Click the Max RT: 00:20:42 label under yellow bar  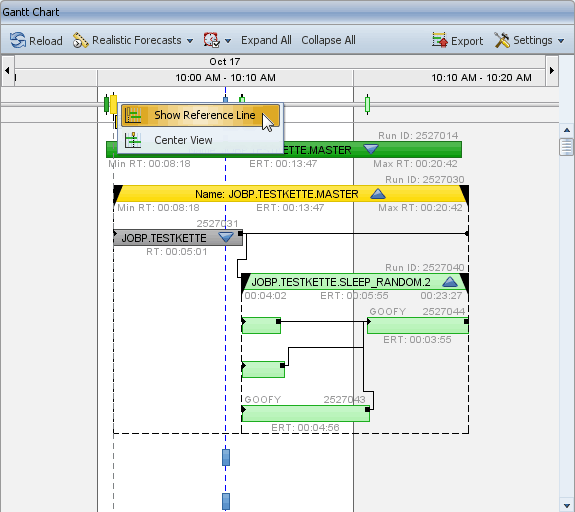pos(420,208)
